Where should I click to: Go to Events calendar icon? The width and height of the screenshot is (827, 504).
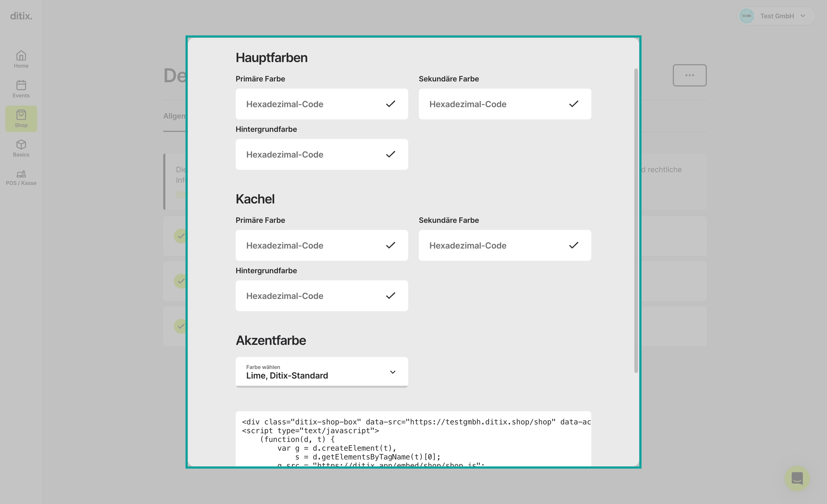[x=21, y=85]
